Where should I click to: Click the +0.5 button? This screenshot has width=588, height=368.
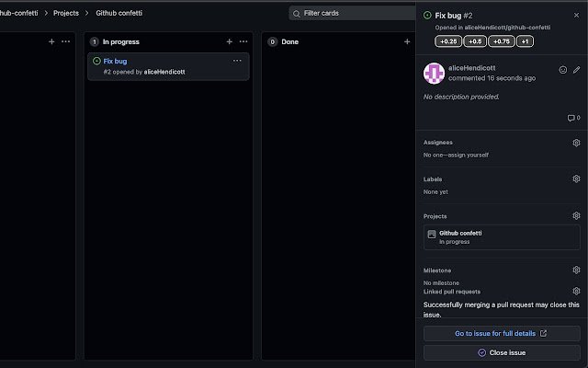click(475, 41)
